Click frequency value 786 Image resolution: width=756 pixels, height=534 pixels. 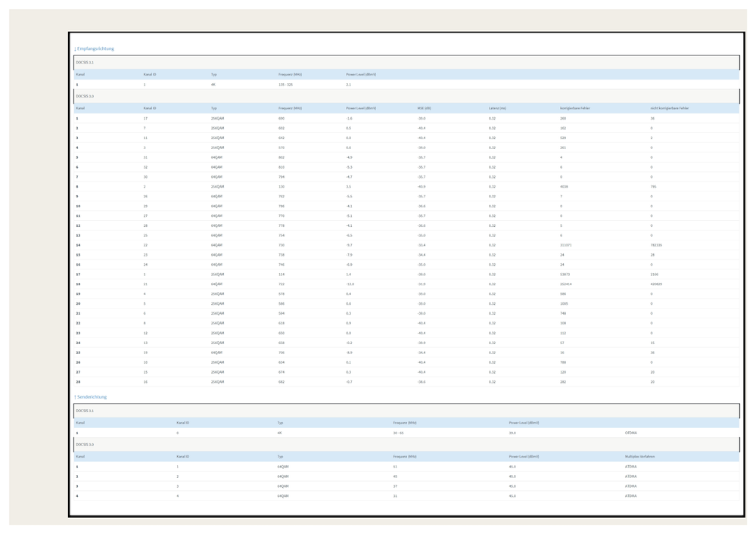click(281, 206)
